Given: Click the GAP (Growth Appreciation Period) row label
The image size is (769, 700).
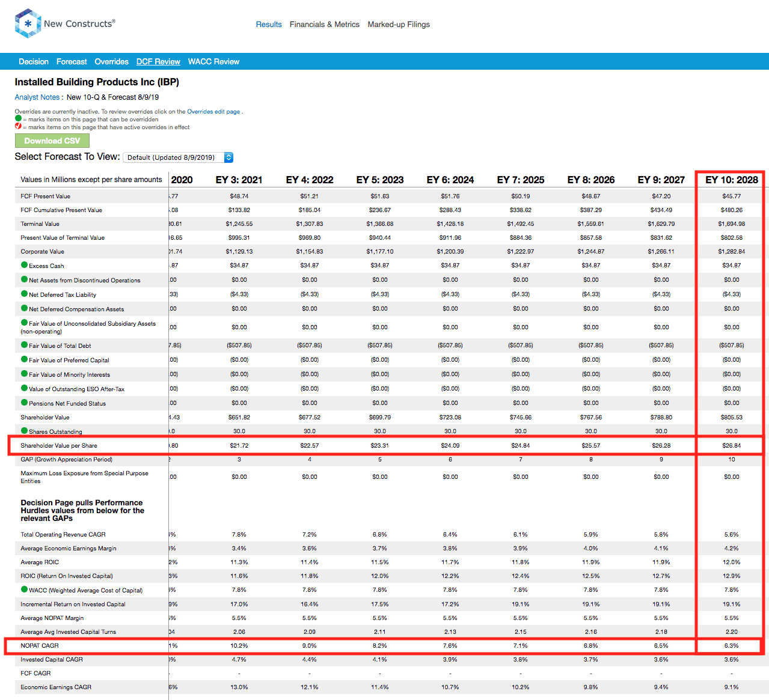Looking at the screenshot, I should pyautogui.click(x=67, y=460).
